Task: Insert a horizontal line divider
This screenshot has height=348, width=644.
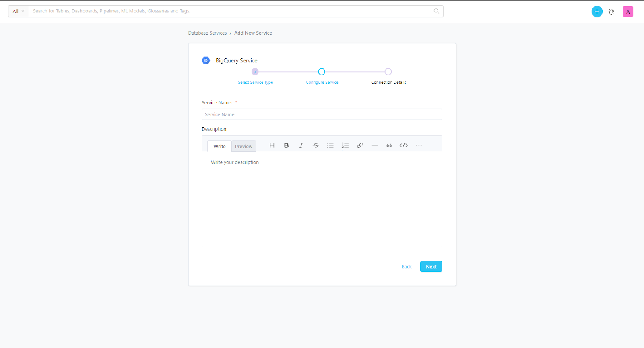Action: (x=374, y=145)
